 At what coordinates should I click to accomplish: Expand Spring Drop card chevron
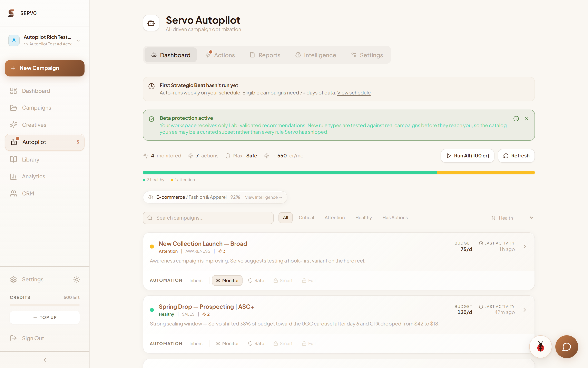(525, 310)
